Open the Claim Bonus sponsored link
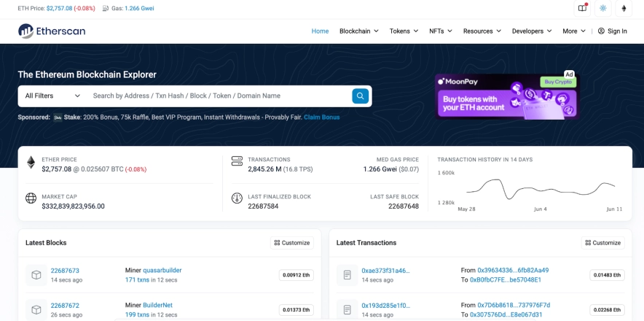This screenshot has height=321, width=644. click(321, 117)
